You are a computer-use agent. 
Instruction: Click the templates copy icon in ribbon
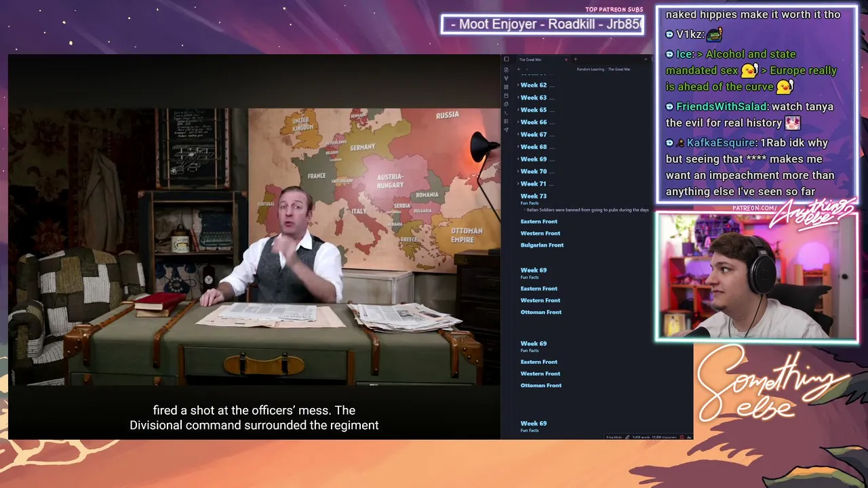(x=506, y=104)
